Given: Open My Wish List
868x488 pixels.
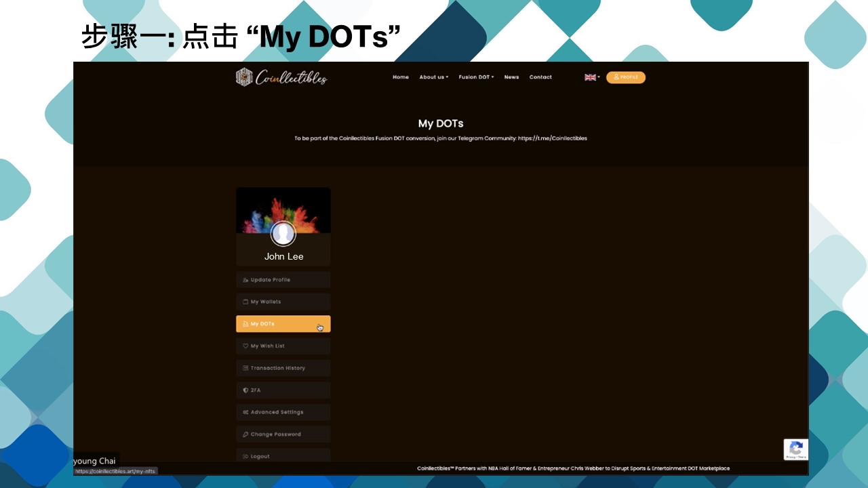Looking at the screenshot, I should (283, 346).
